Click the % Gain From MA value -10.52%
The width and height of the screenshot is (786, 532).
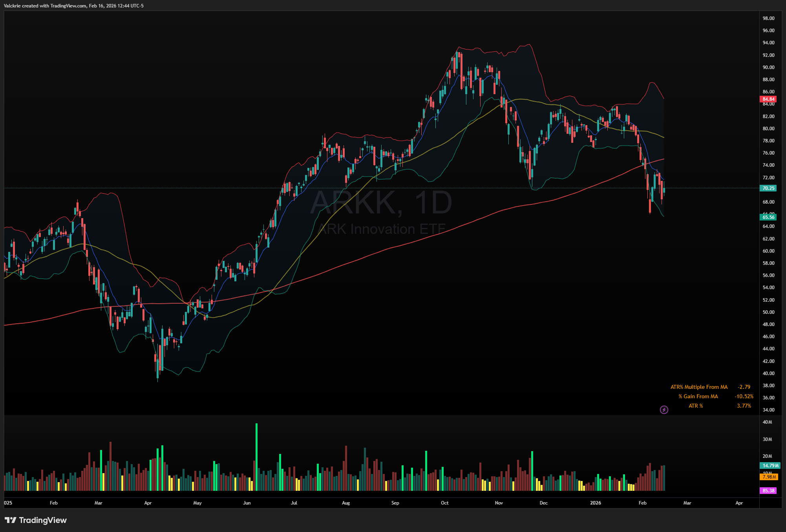pyautogui.click(x=744, y=396)
